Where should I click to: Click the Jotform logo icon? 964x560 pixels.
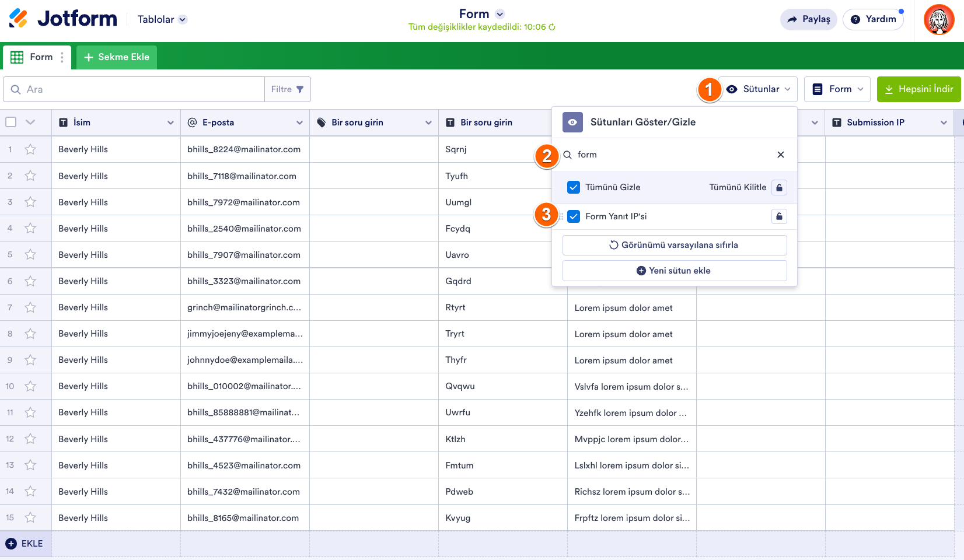(x=19, y=19)
